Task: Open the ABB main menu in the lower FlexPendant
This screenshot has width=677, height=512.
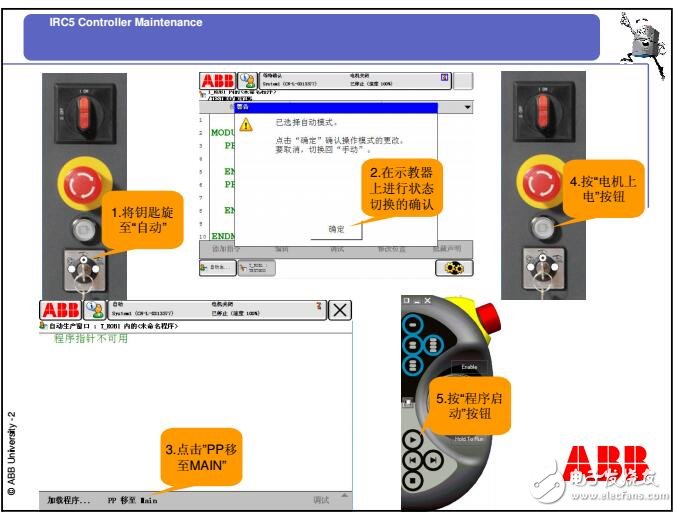Action: (x=60, y=310)
